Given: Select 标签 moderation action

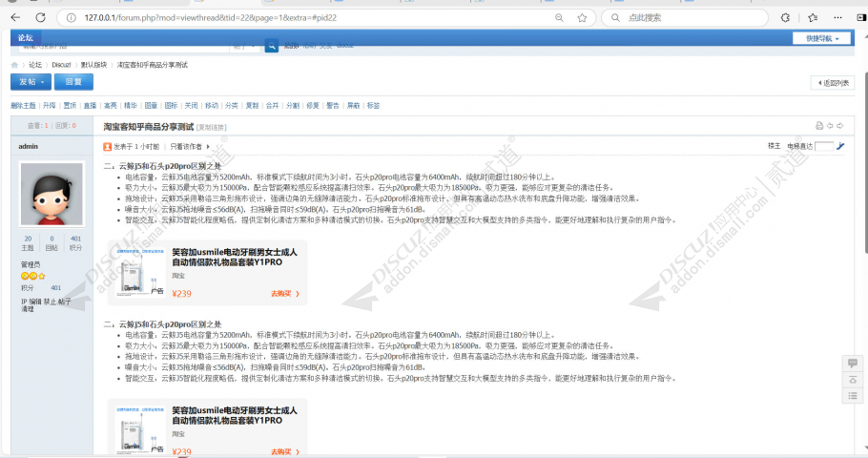Looking at the screenshot, I should [x=373, y=105].
